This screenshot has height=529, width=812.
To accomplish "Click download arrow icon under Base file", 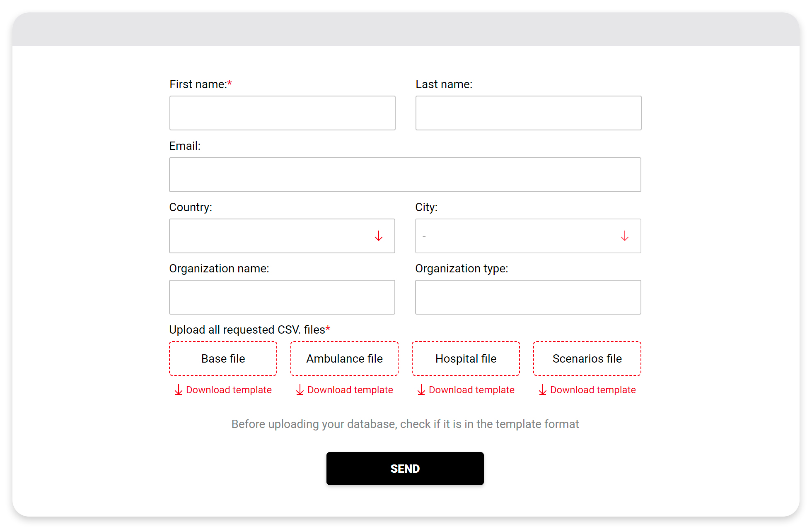I will point(178,390).
